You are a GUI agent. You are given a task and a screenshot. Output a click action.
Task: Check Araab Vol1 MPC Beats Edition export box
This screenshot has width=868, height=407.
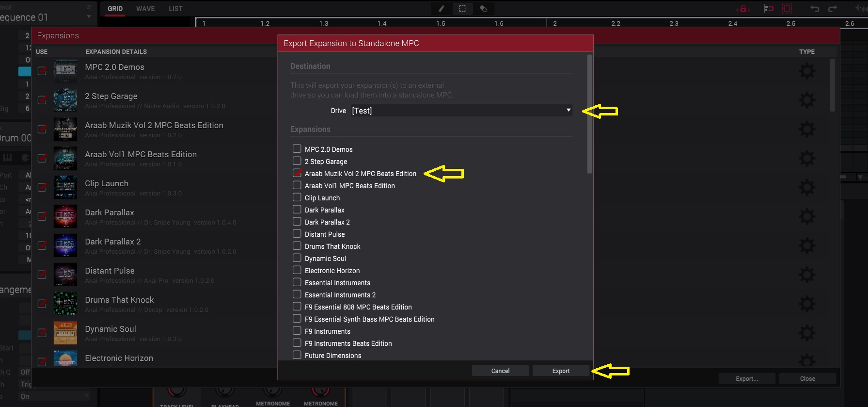pos(297,185)
